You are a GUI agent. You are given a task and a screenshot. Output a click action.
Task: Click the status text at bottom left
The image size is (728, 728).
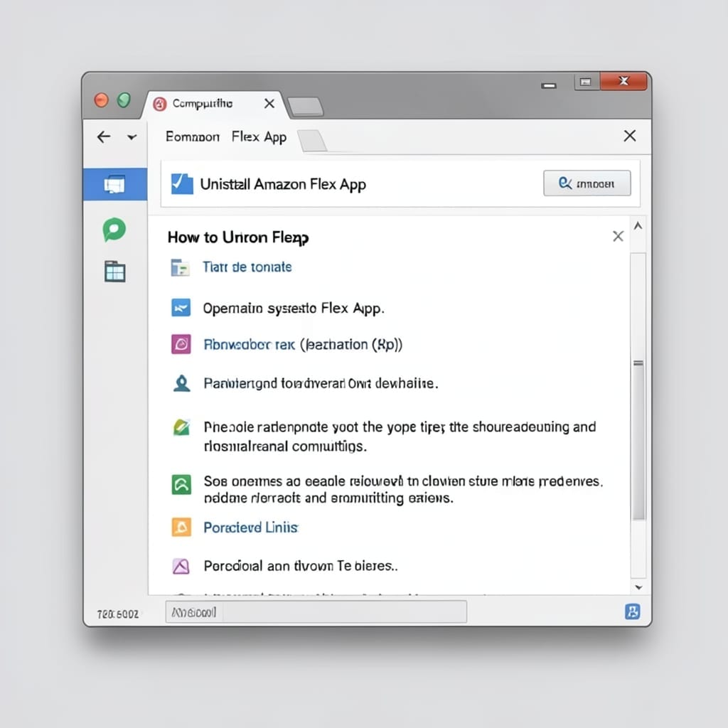(118, 614)
